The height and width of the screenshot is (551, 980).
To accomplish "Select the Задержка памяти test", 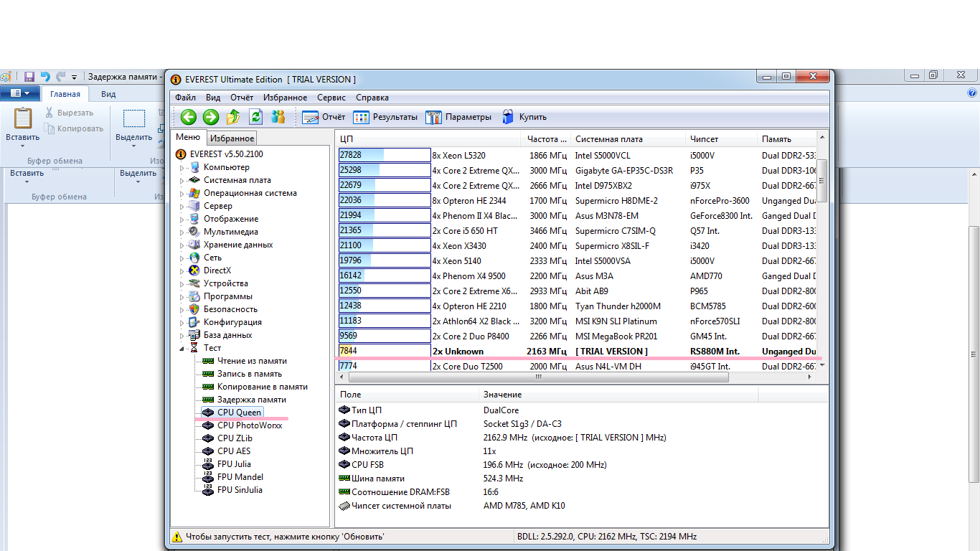I will click(x=252, y=400).
